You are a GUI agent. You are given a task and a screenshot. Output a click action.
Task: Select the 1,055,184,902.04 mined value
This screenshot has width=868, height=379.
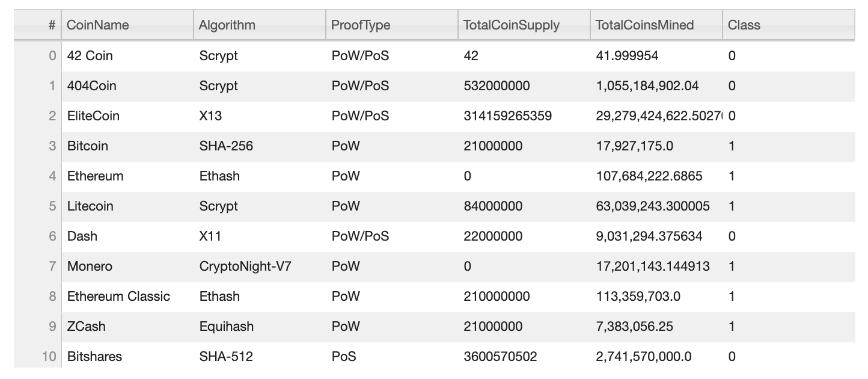coord(647,85)
